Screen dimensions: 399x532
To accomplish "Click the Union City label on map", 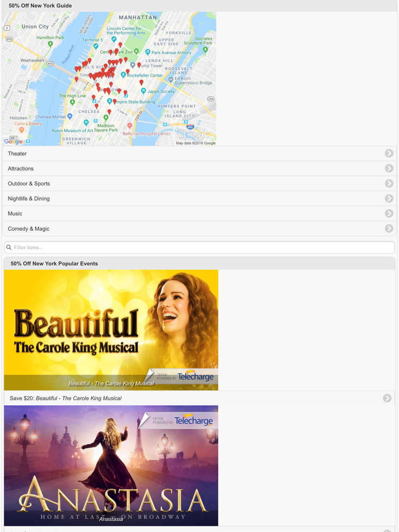I will point(35,26).
